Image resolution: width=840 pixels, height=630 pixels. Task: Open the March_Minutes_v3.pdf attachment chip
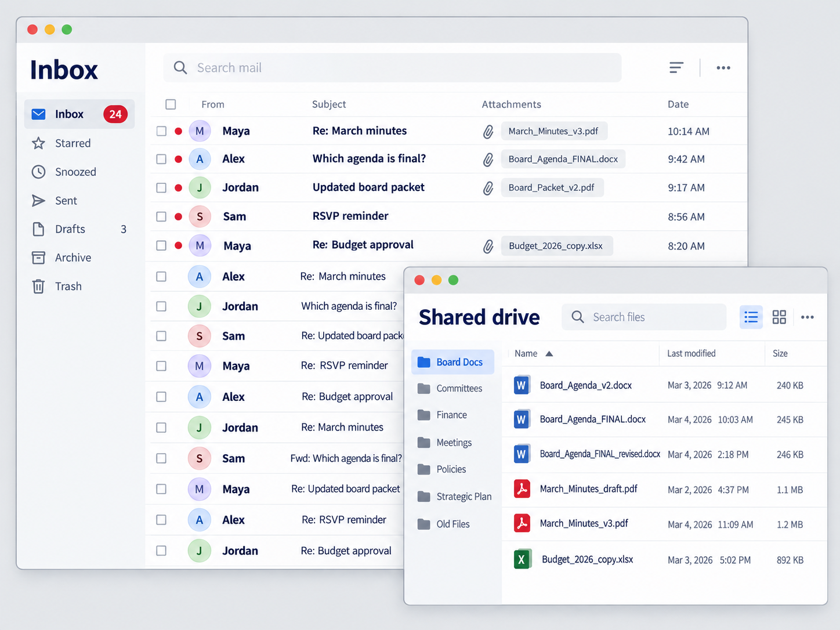click(x=554, y=131)
